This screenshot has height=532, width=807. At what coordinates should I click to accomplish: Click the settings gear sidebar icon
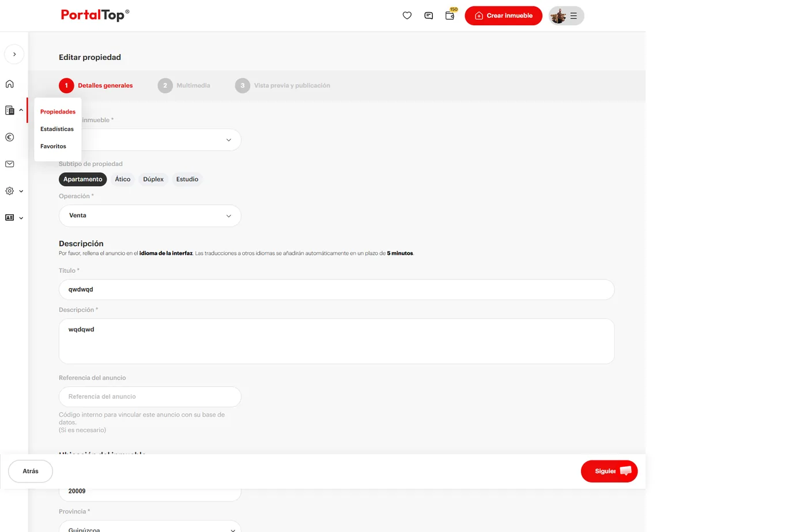(10, 191)
